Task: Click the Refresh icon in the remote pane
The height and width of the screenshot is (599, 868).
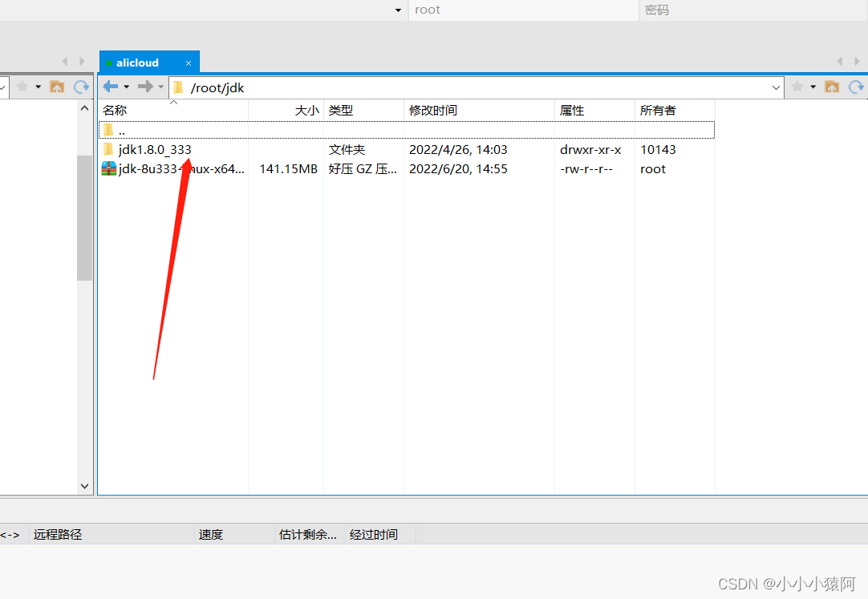Action: [855, 86]
